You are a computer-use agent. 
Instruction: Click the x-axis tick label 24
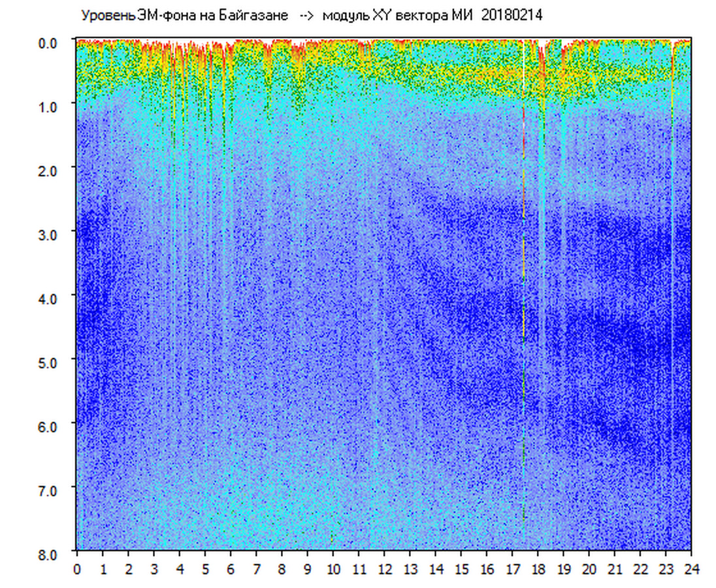[x=691, y=569]
